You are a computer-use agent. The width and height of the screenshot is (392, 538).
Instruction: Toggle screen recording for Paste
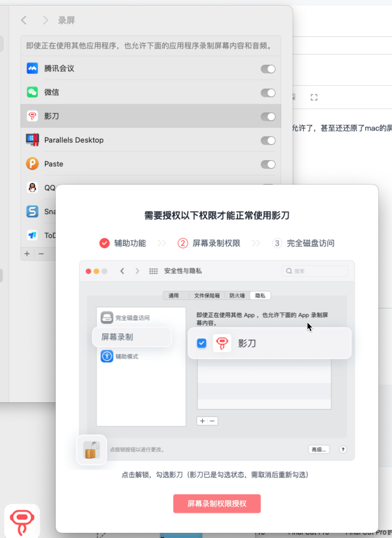pos(268,164)
